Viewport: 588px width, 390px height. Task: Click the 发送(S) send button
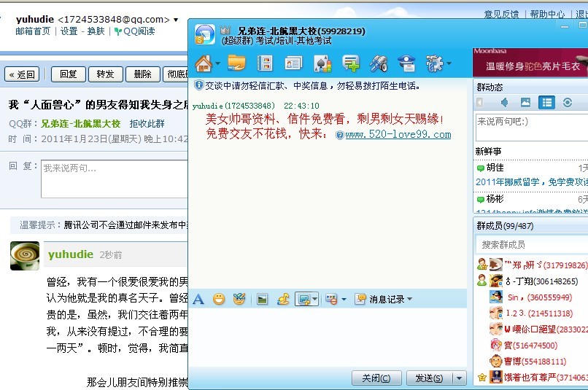pyautogui.click(x=430, y=378)
